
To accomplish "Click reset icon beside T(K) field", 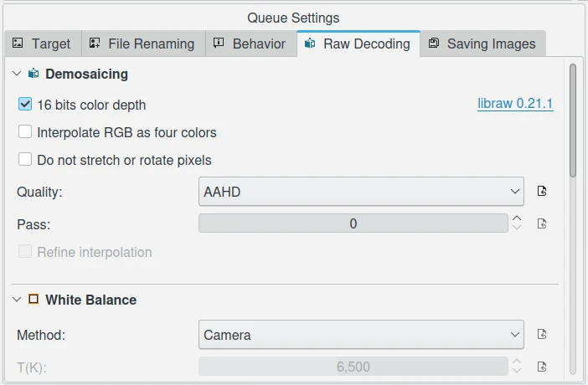I will coord(542,367).
